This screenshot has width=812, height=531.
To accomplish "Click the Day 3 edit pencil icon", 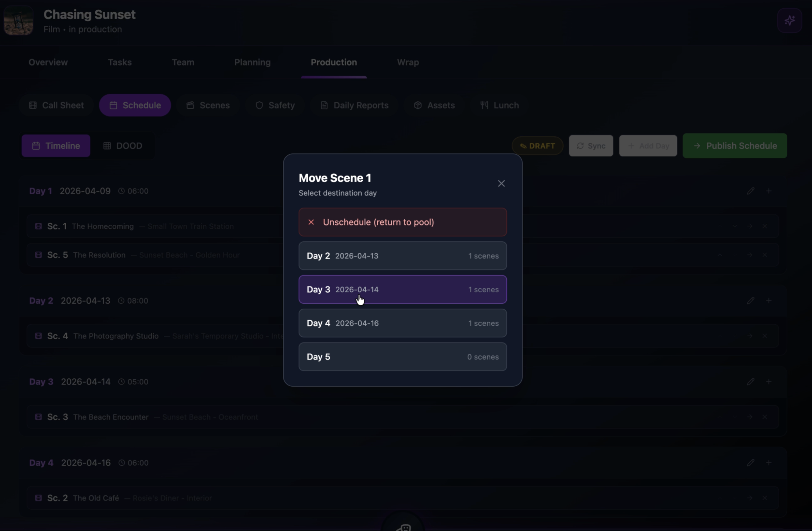I will (750, 382).
